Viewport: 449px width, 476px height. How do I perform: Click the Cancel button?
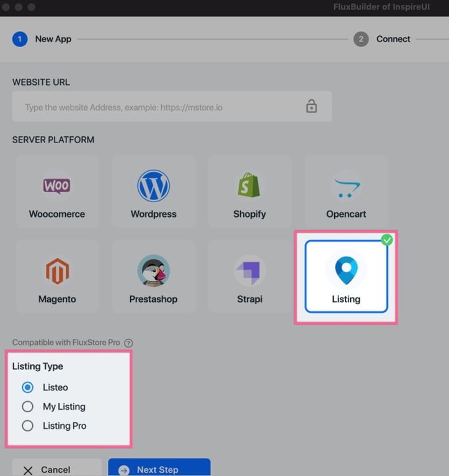tap(57, 467)
